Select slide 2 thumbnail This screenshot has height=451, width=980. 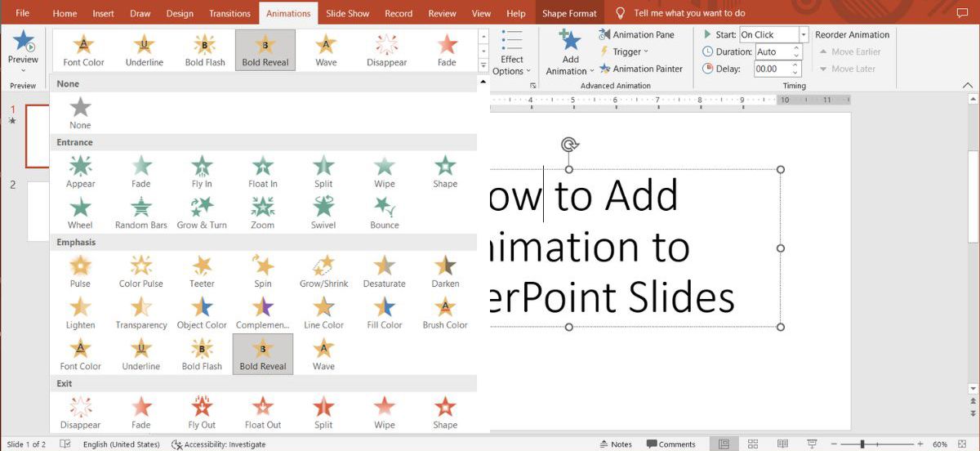click(38, 211)
